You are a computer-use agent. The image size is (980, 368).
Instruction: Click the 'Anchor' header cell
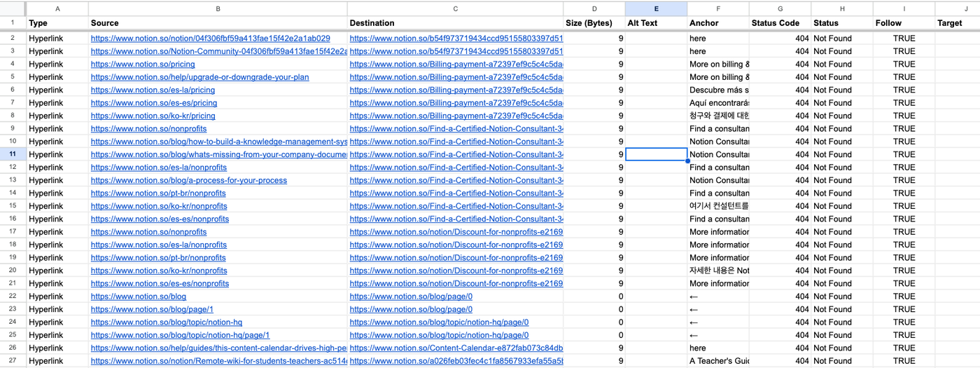(718, 23)
